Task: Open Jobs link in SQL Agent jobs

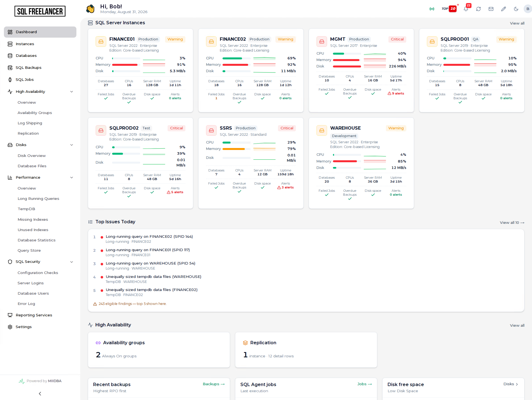Action: [x=365, y=384]
